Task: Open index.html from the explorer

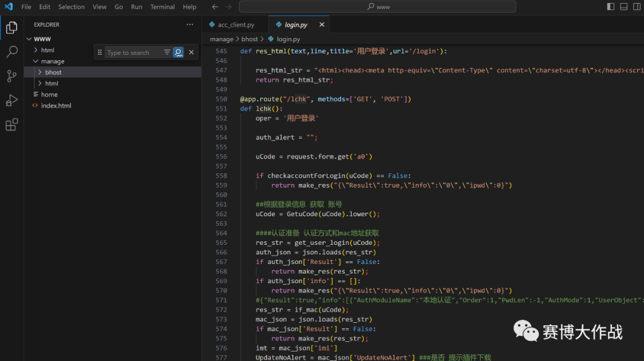Action: pos(55,105)
